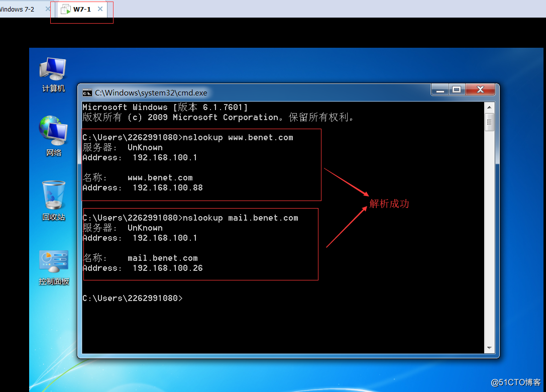Maximize the cmd.exe window
Image resolution: width=546 pixels, height=392 pixels.
457,89
